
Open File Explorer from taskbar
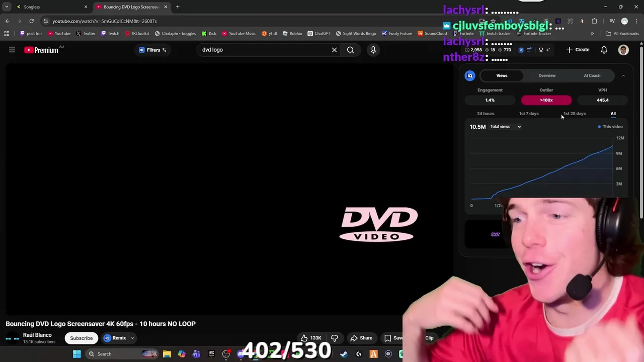(x=167, y=354)
